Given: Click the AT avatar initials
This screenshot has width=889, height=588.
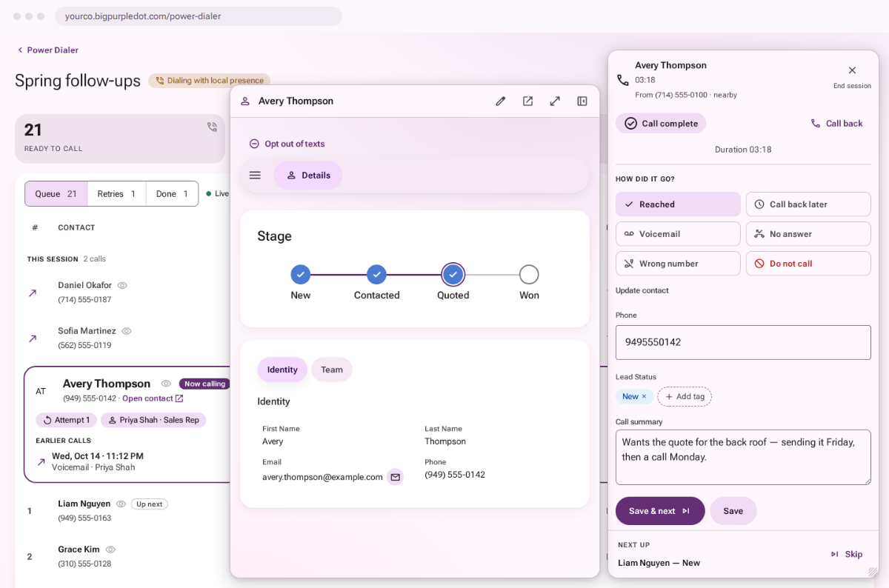Looking at the screenshot, I should point(41,391).
